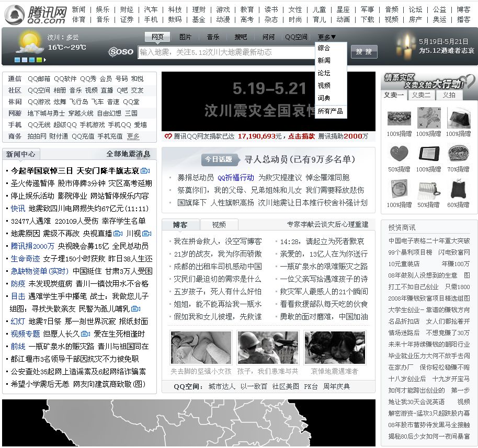Click video icon after 川视

(146, 234)
